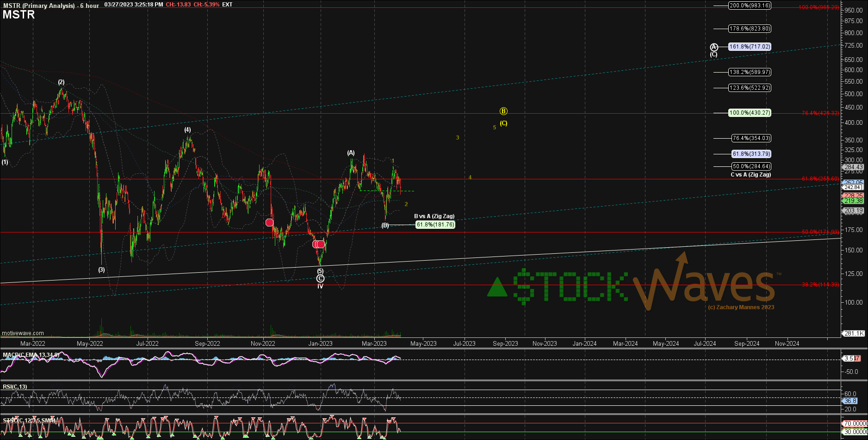Select white wave label (A) near February 2023

(351, 153)
